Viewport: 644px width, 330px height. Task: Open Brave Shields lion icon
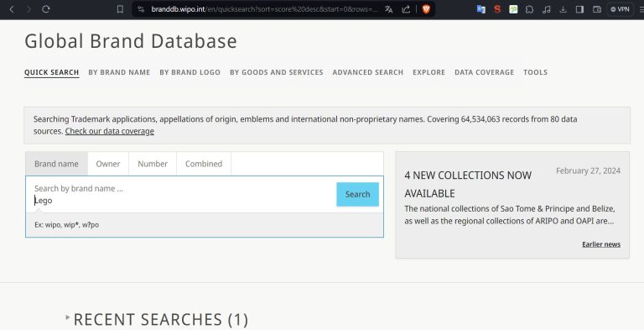point(426,9)
